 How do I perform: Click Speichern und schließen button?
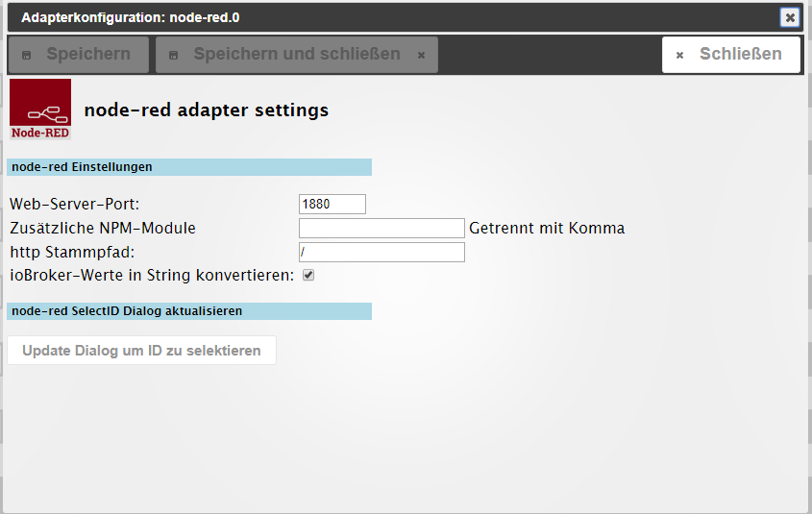click(297, 55)
